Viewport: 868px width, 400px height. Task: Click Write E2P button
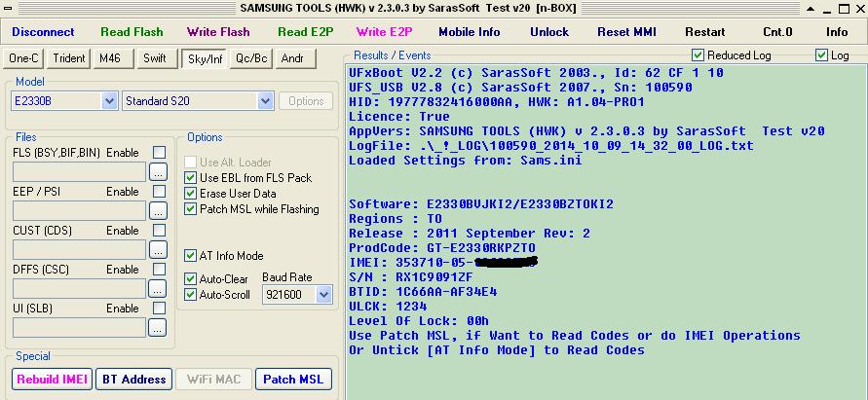pyautogui.click(x=384, y=32)
